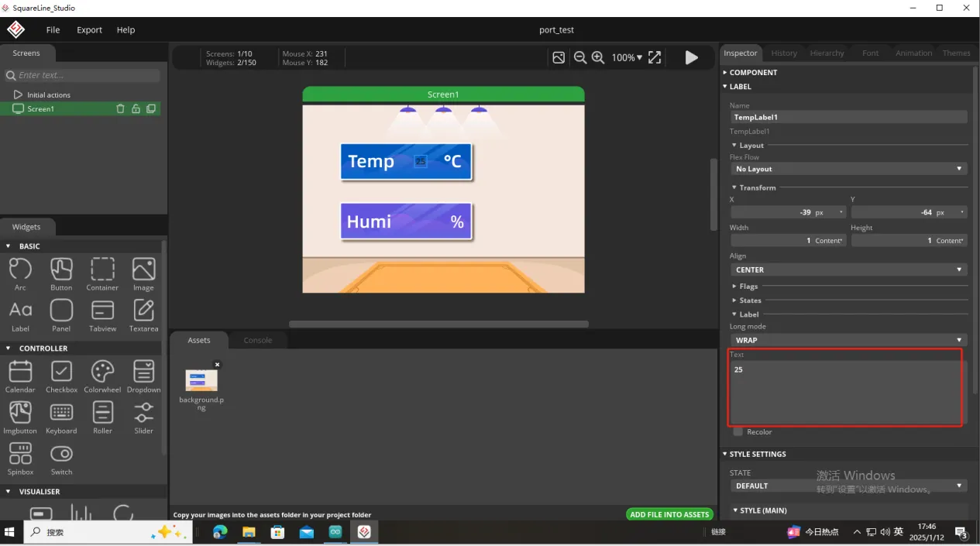Click the label Text input field
This screenshot has width=980, height=546.
pyautogui.click(x=844, y=391)
